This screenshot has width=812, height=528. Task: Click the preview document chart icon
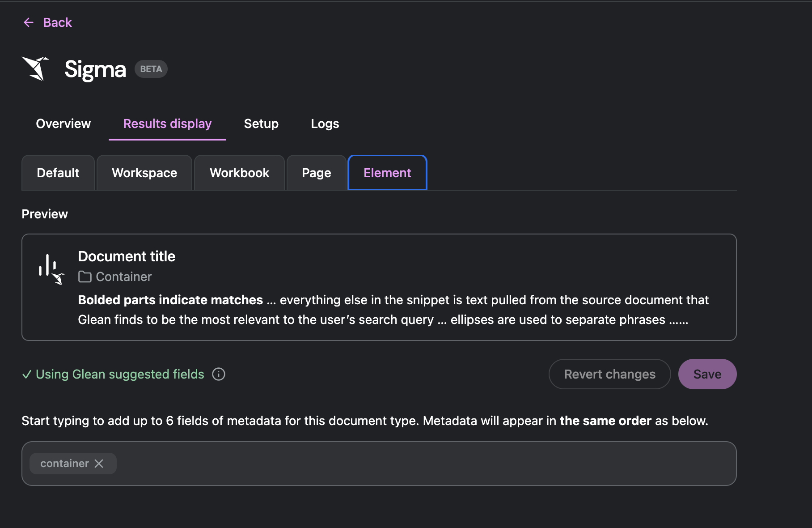pyautogui.click(x=51, y=269)
